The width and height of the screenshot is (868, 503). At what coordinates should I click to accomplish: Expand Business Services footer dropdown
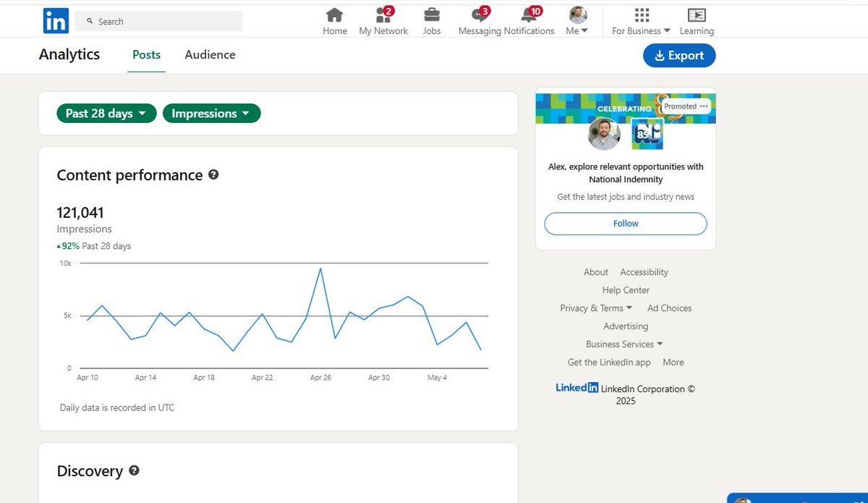(624, 344)
